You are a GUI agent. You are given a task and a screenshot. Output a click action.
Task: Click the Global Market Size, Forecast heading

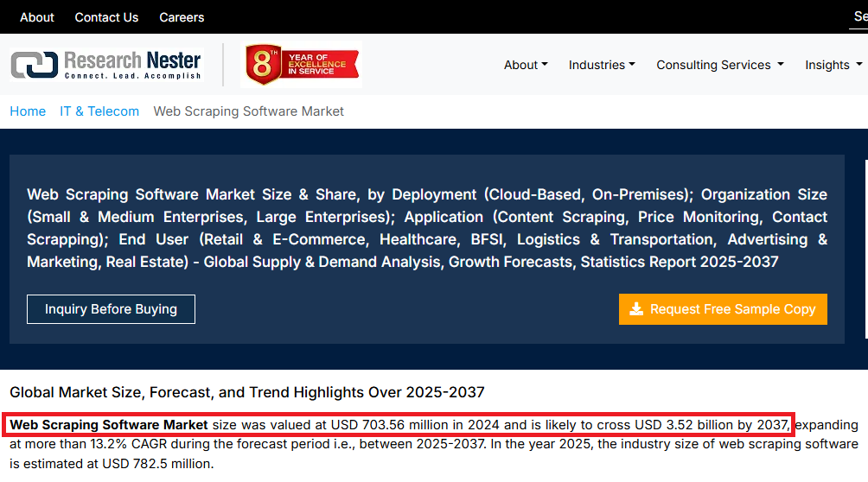click(247, 392)
